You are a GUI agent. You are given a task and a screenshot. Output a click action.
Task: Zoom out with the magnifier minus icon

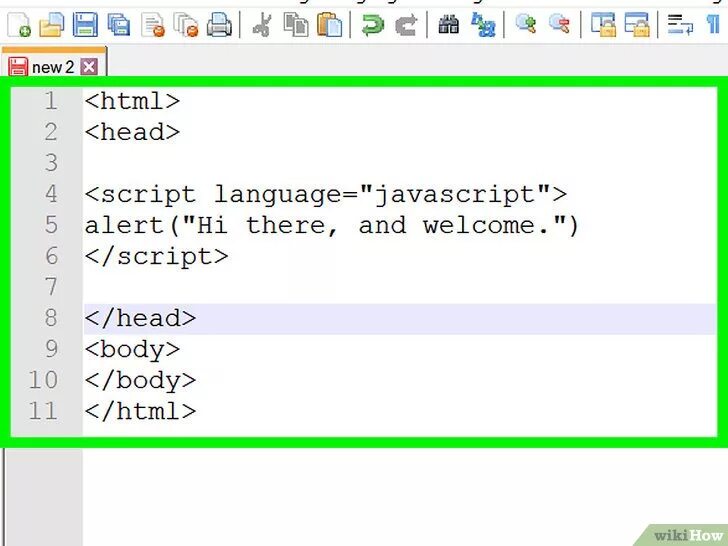coord(559,25)
